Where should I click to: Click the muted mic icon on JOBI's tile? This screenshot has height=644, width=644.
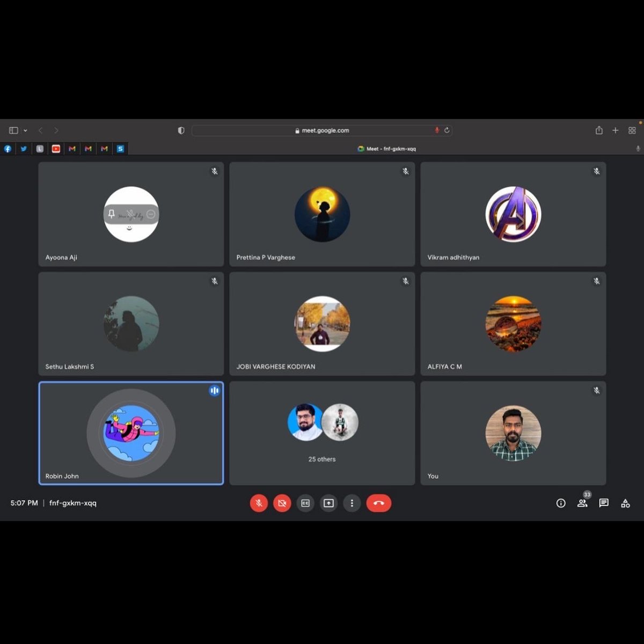point(406,281)
